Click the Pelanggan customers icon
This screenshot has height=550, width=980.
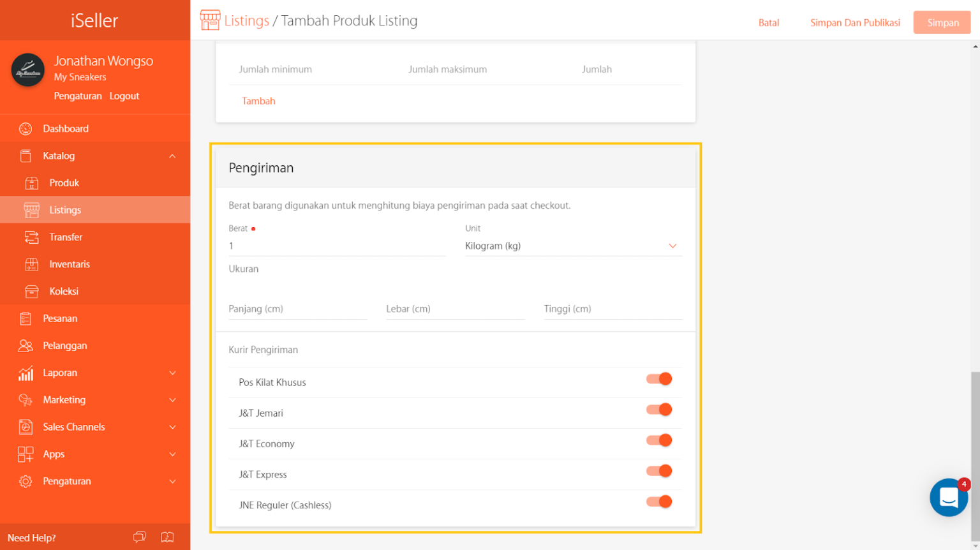[x=26, y=345]
